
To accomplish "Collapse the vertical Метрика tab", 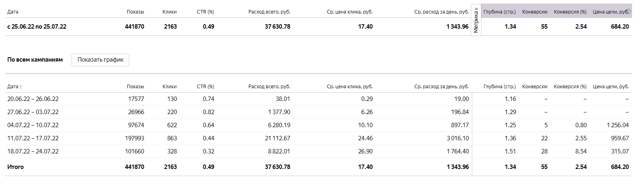I will (476, 20).
